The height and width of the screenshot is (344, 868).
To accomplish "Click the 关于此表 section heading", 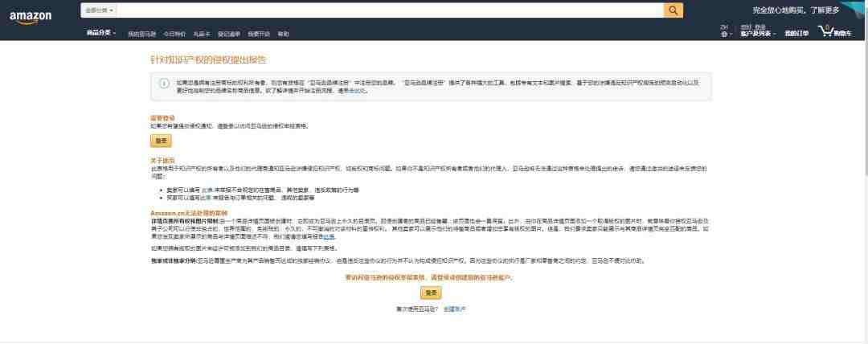I will pos(162,160).
